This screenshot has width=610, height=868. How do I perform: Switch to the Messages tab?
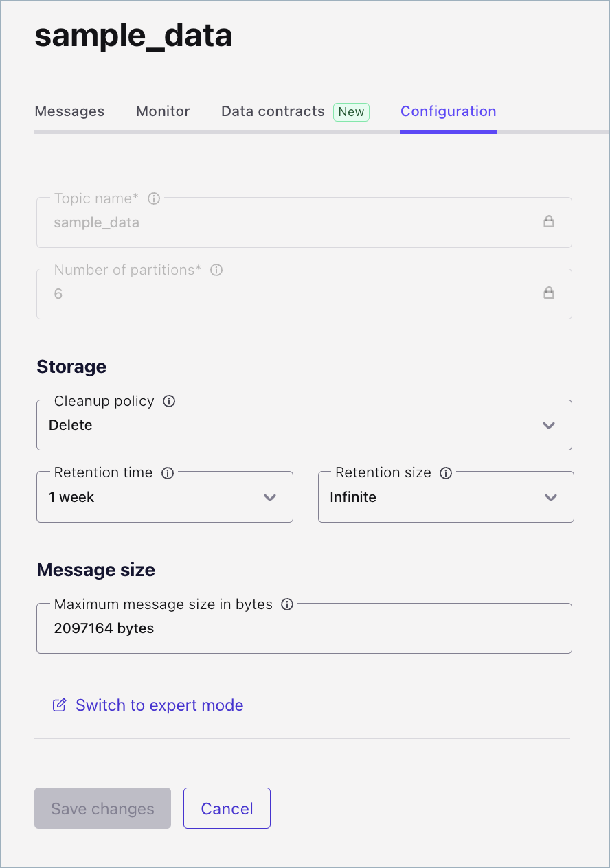(69, 111)
